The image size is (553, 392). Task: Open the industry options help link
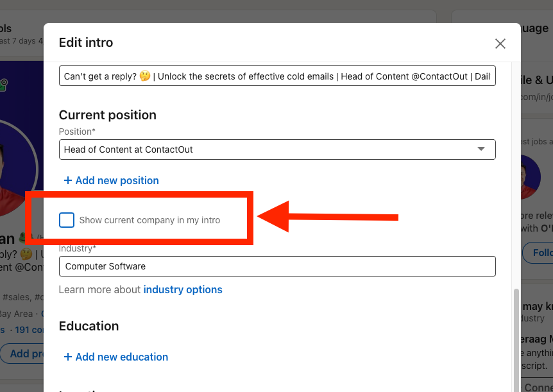click(183, 290)
